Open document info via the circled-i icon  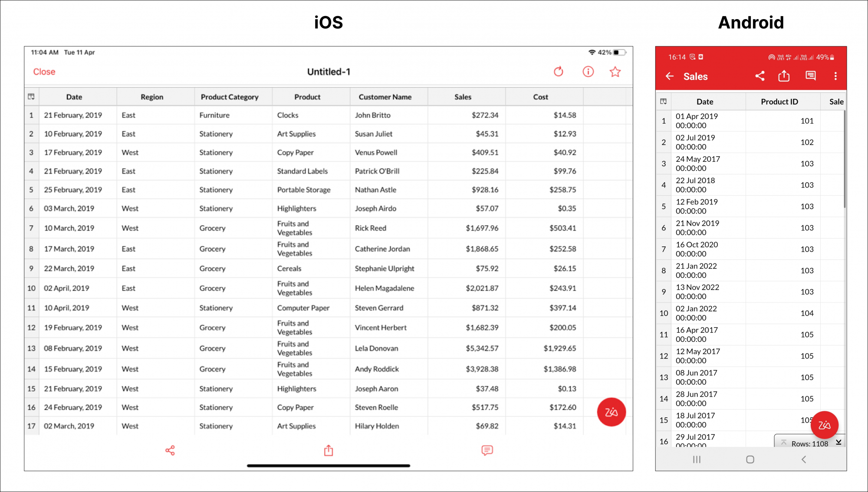coord(588,72)
